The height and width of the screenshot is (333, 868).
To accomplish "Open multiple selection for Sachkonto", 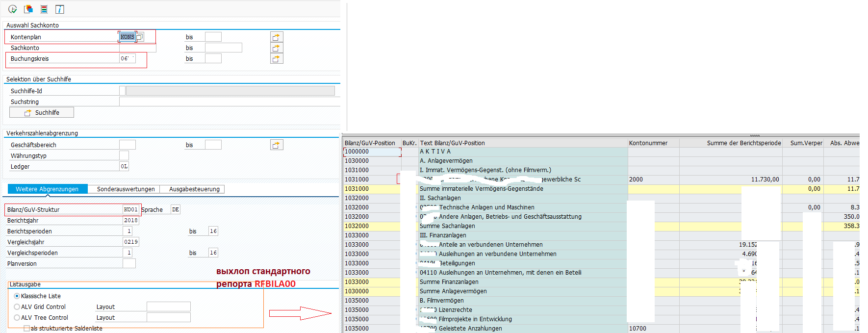I will pos(277,48).
